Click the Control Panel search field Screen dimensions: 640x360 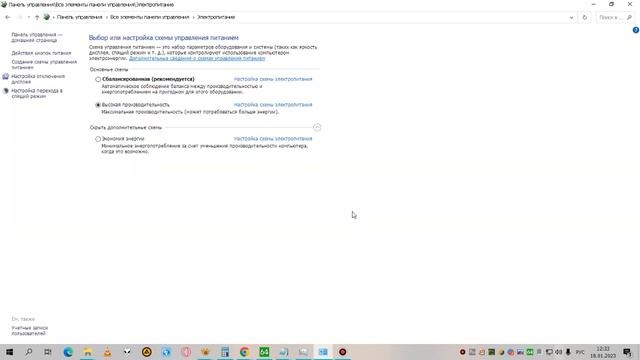click(x=615, y=17)
